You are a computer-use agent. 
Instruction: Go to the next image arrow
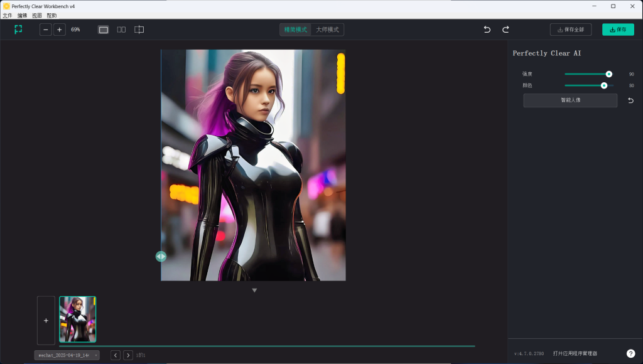(128, 355)
